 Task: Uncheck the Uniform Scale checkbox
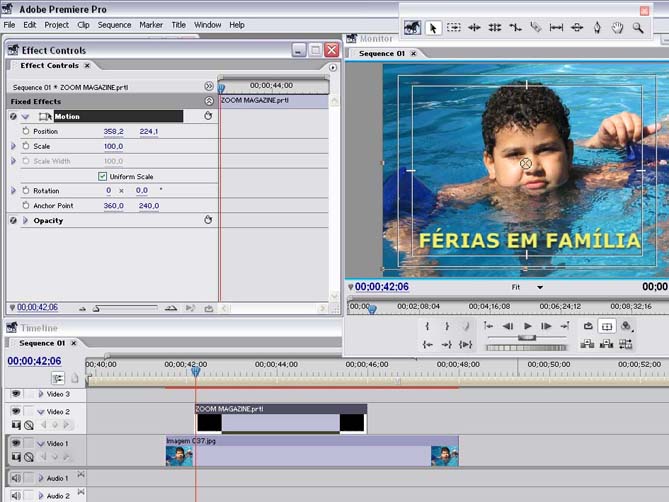pos(102,176)
